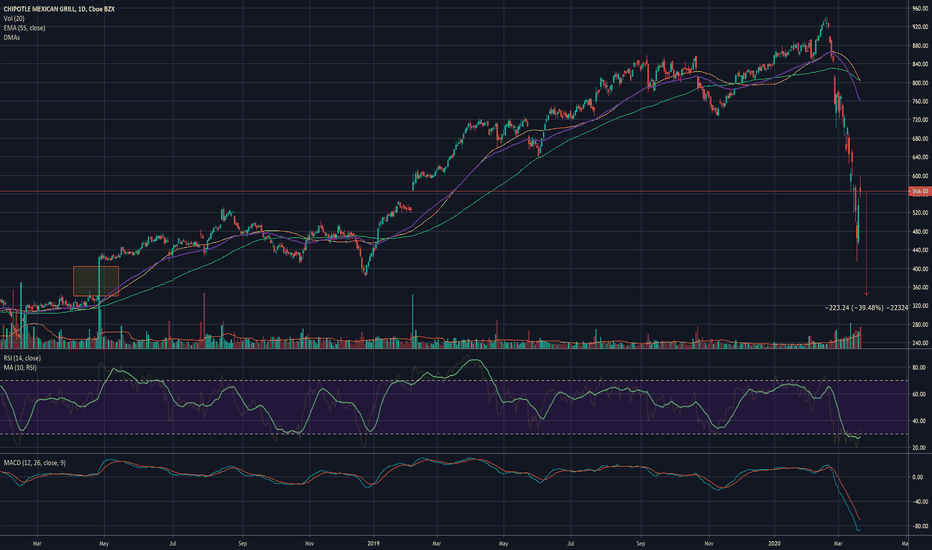Click the 600.00 price axis label

(x=920, y=176)
